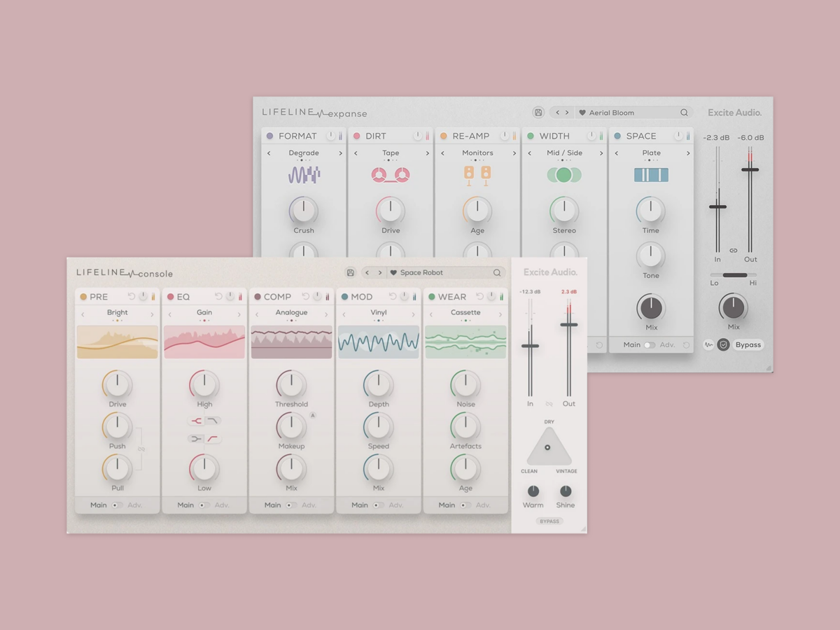Screen dimensions: 840x630
Task: Go to previous COMP mode before Analogue
Action: point(257,315)
